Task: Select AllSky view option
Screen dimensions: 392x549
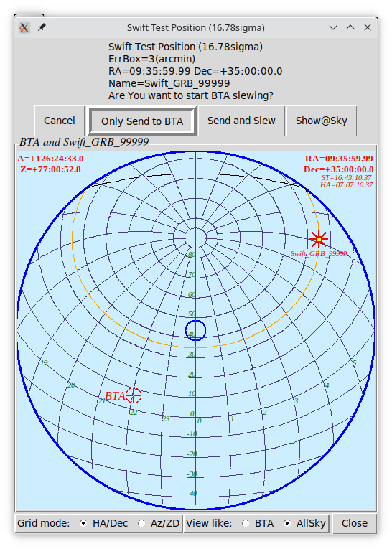Action: tap(287, 523)
